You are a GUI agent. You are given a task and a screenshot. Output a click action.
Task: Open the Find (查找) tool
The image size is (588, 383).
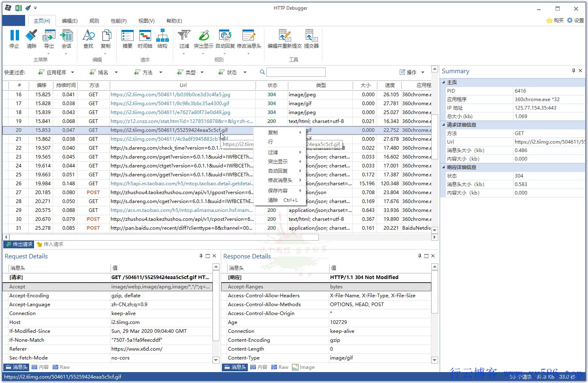tap(88, 39)
